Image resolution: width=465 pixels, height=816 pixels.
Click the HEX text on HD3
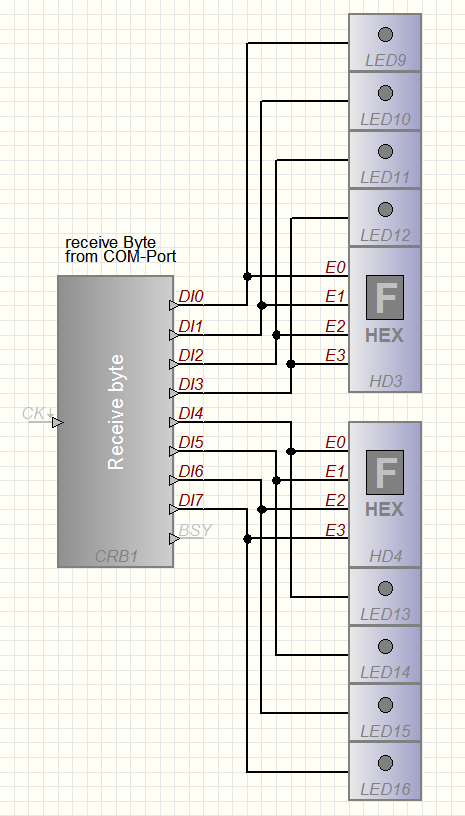(384, 336)
